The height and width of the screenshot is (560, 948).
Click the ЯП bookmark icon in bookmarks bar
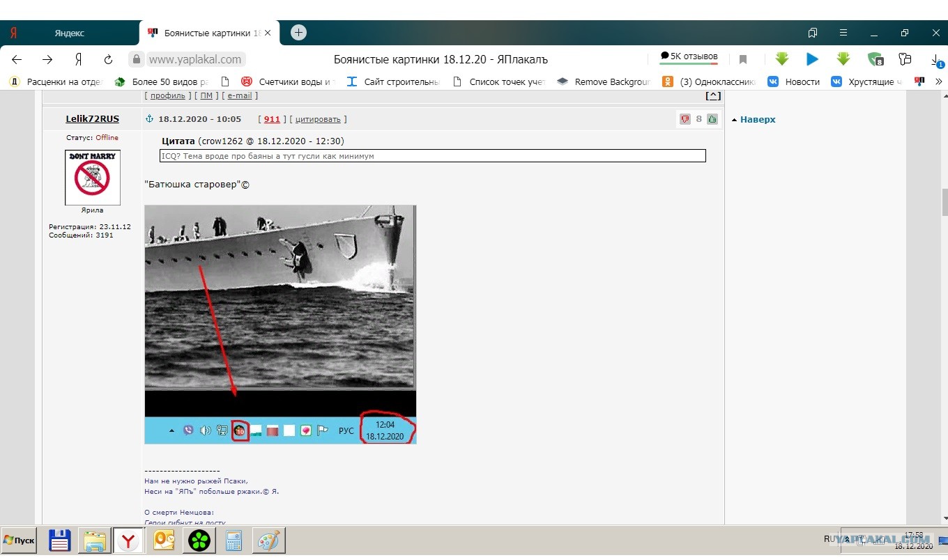coord(919,81)
